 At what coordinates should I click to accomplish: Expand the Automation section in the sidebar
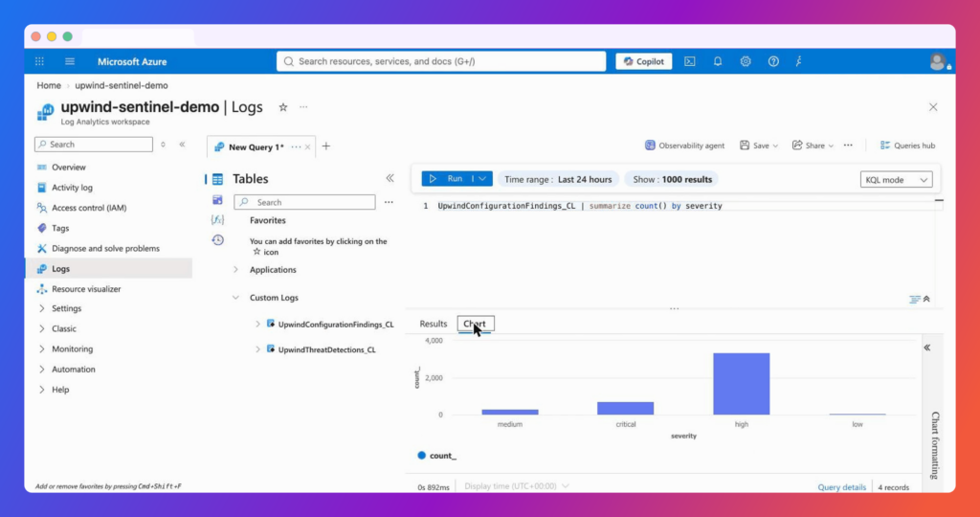(x=42, y=370)
